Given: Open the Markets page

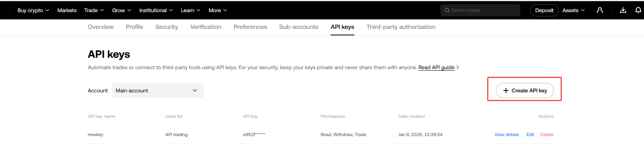Looking at the screenshot, I should (67, 10).
